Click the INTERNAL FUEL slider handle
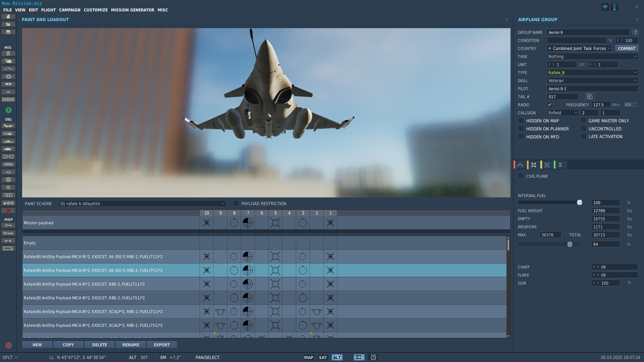Image resolution: width=644 pixels, height=362 pixels. click(579, 202)
